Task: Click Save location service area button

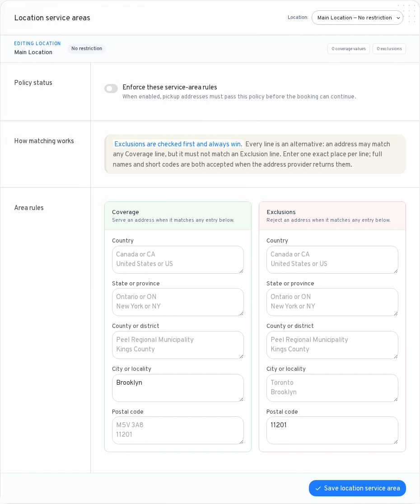Action: (x=357, y=488)
